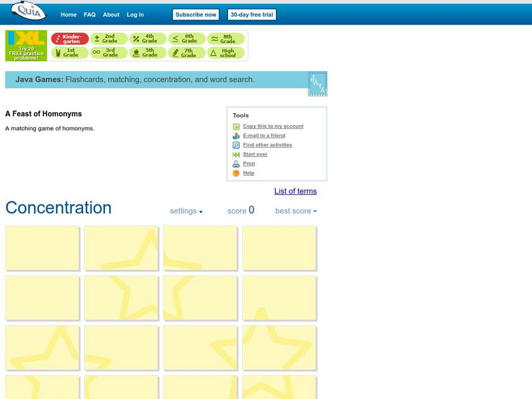Click the Copy this to my account icon

tap(236, 126)
